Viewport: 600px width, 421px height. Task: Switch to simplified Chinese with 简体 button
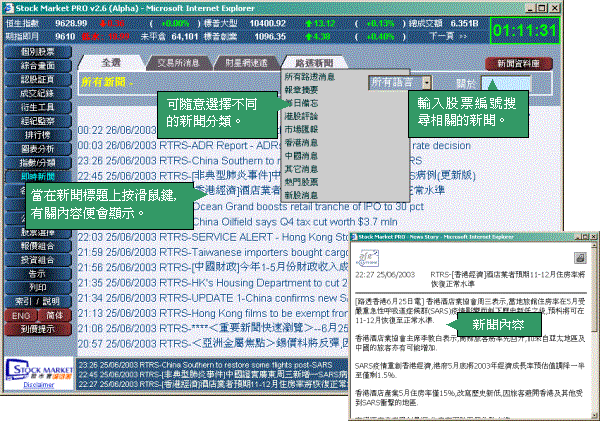tap(55, 315)
